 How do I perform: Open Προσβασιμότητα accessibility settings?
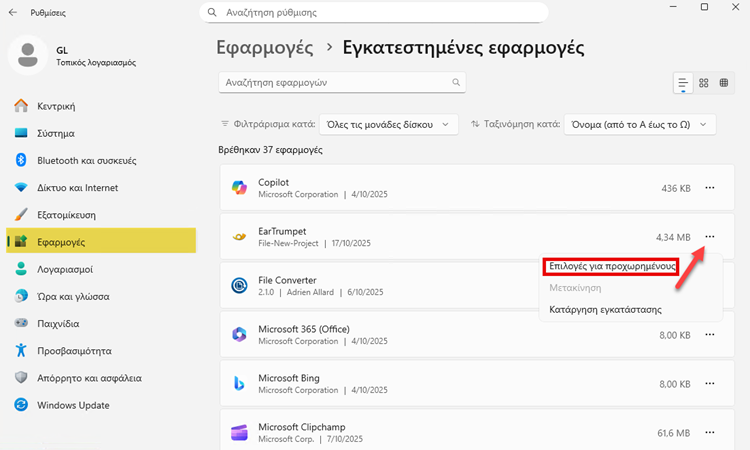[x=101, y=351]
